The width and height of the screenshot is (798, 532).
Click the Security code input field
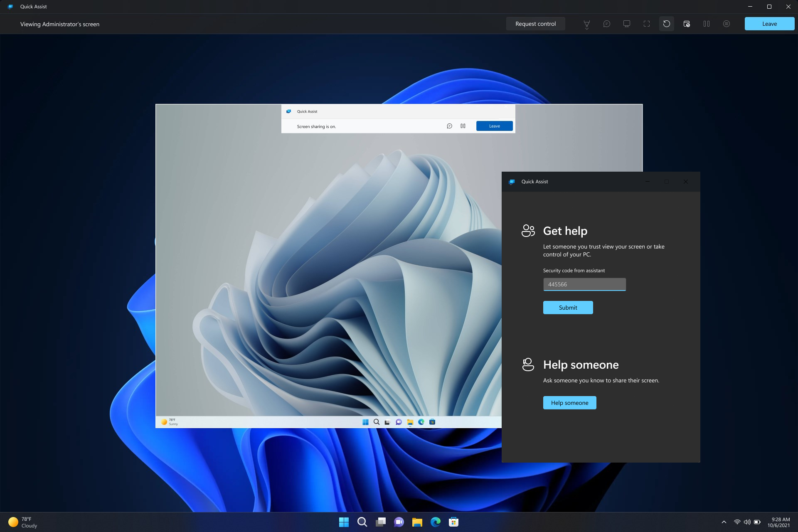coord(584,284)
